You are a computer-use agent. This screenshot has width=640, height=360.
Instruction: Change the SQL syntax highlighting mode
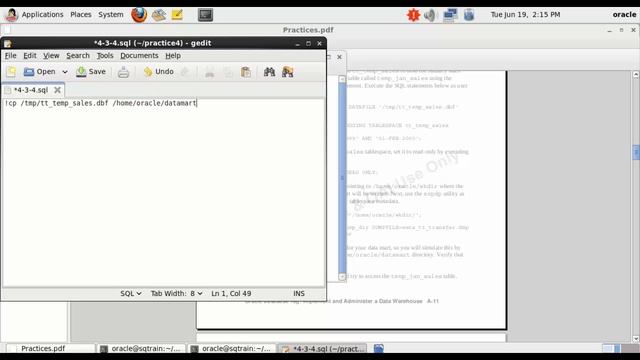tap(131, 293)
